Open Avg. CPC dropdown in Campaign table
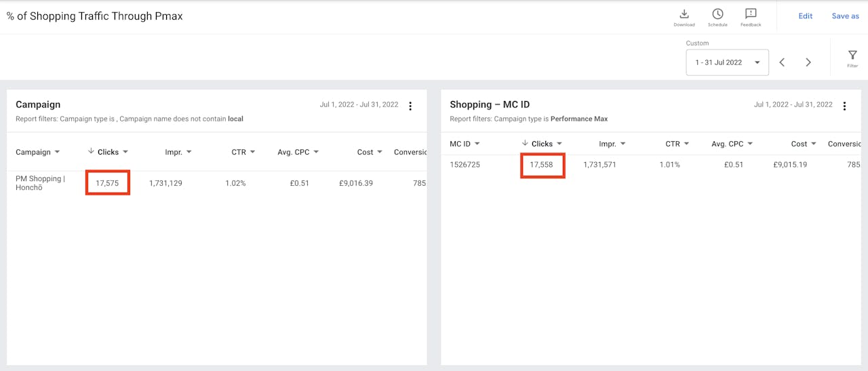The height and width of the screenshot is (371, 868). pyautogui.click(x=315, y=153)
